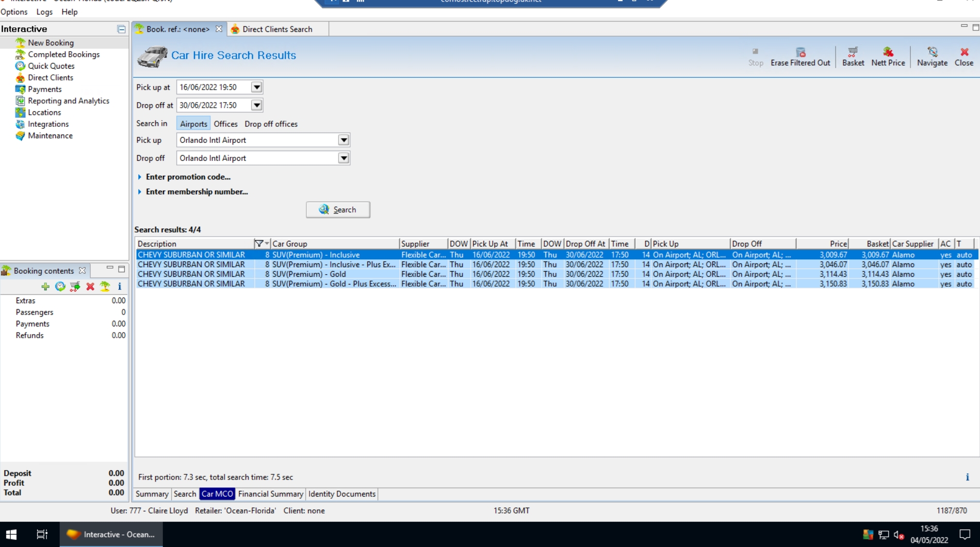The image size is (980, 547).
Task: Open Integrations in the sidebar
Action: click(x=48, y=124)
